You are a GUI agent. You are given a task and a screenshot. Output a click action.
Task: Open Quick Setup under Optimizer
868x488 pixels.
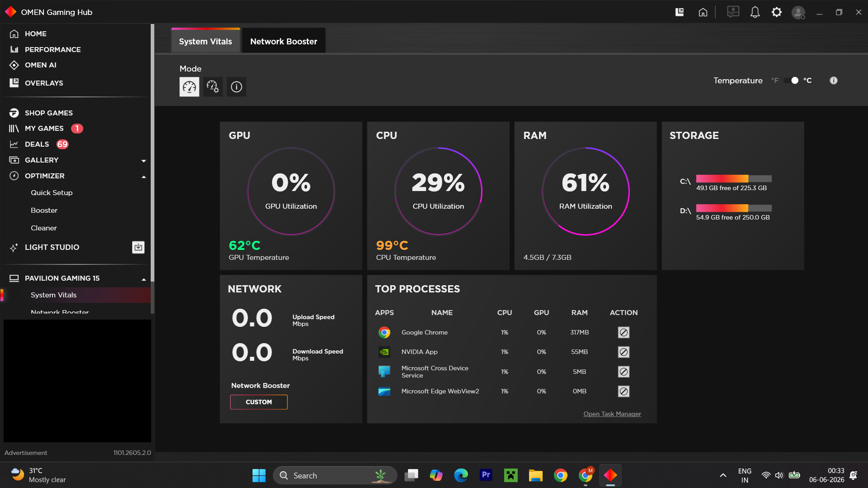pos(52,193)
